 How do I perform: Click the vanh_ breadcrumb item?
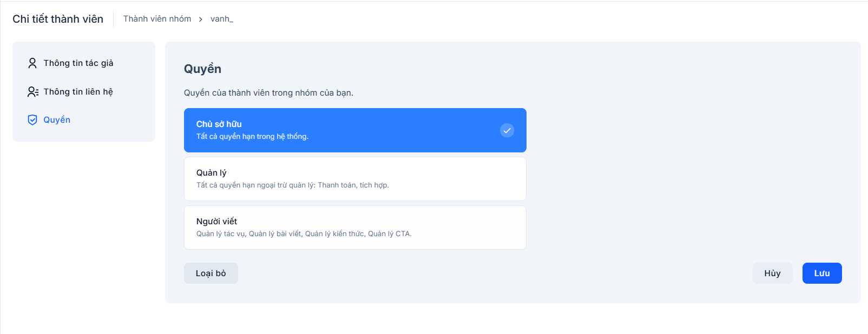(222, 19)
